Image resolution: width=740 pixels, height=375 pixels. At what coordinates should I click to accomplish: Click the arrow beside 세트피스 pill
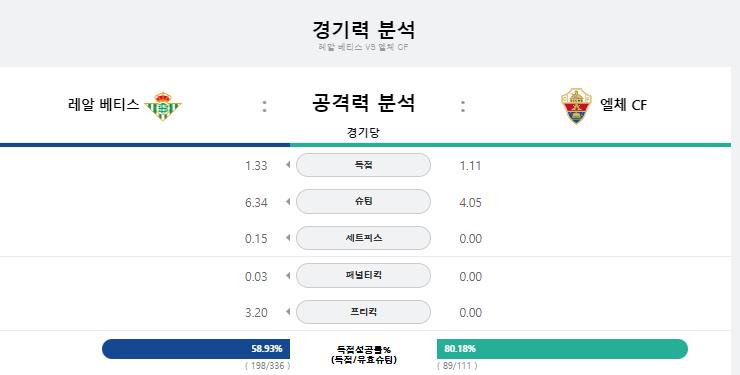[x=288, y=238]
